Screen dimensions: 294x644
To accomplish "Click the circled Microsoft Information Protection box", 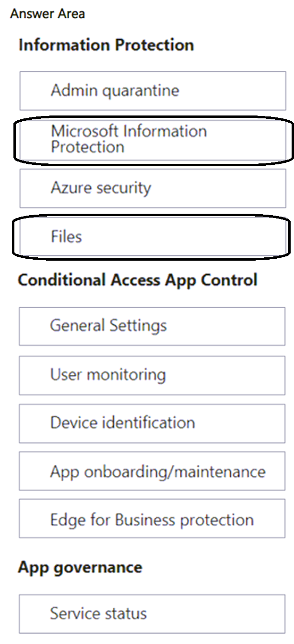I will 153,139.
